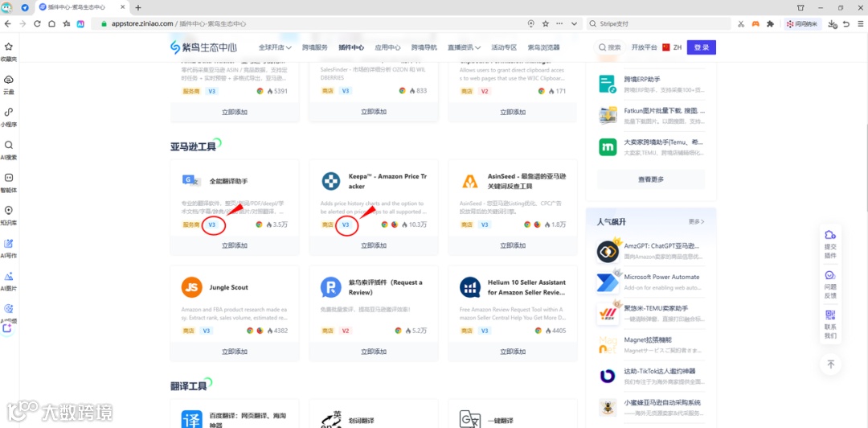Open the 知识库 knowledge base sidebar icon
Image resolution: width=868 pixels, height=428 pixels.
(x=8, y=211)
